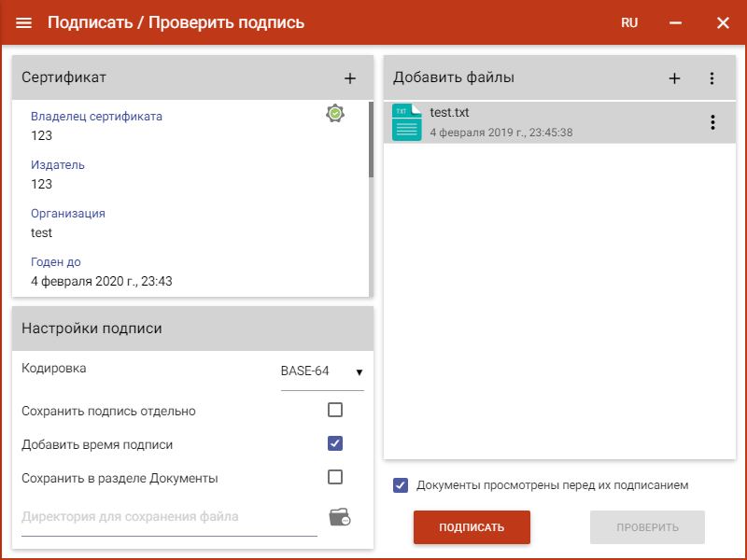Click the test.txt file type icon

[x=407, y=122]
